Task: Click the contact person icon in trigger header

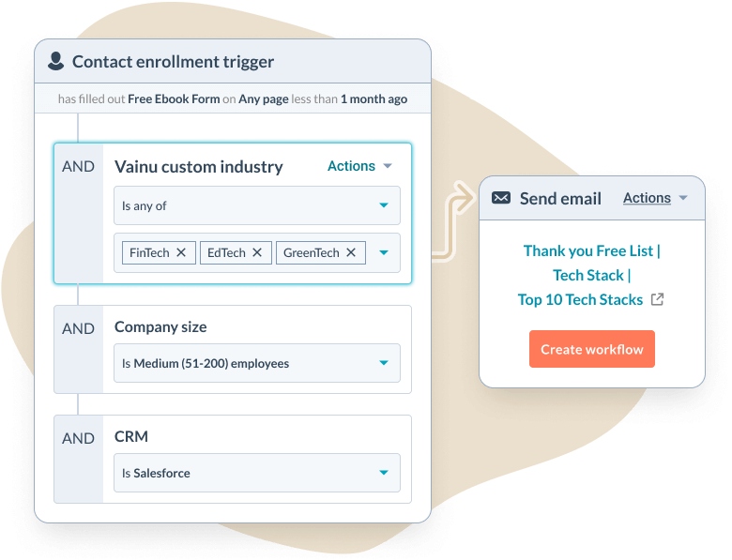Action: [x=55, y=62]
